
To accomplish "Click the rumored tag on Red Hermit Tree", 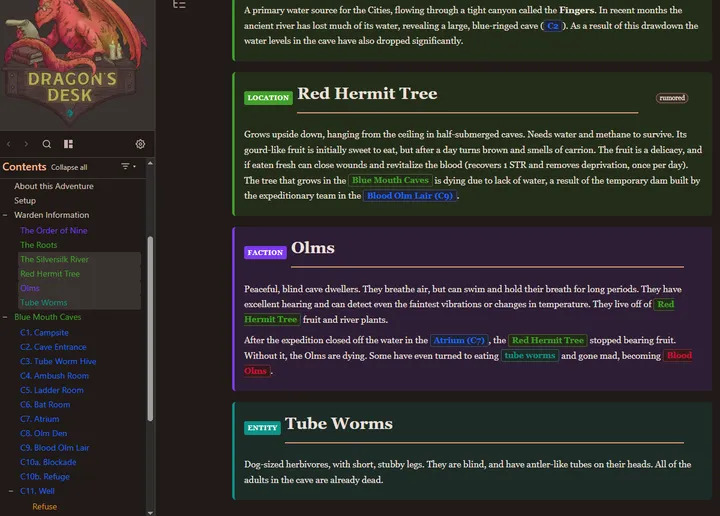I will 672,98.
